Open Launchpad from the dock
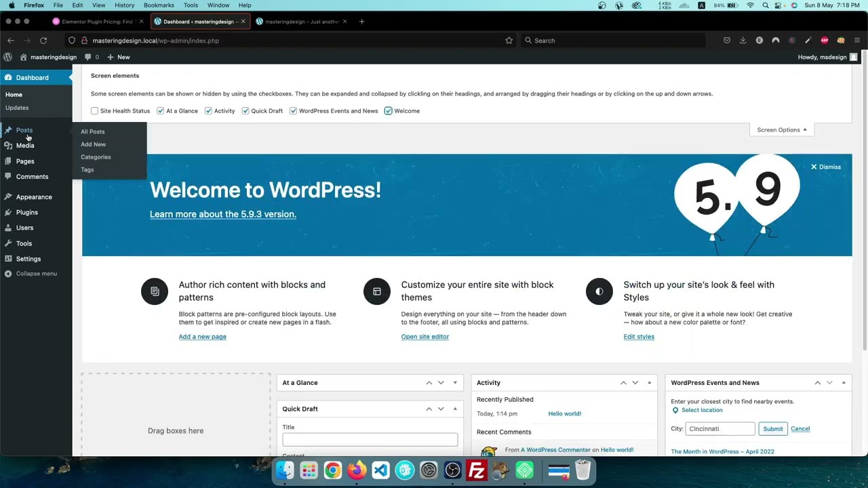Screen dimensions: 868x488 (309, 470)
